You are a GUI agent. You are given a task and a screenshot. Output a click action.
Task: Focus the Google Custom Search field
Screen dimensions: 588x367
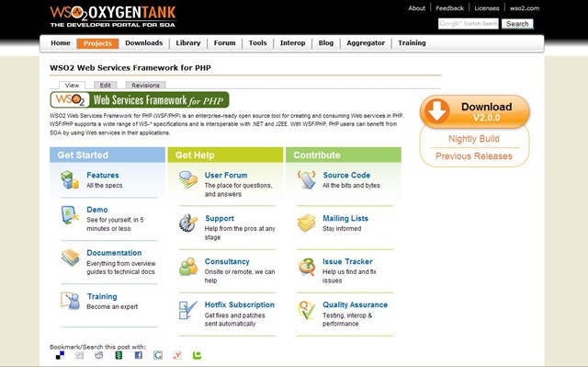click(469, 24)
